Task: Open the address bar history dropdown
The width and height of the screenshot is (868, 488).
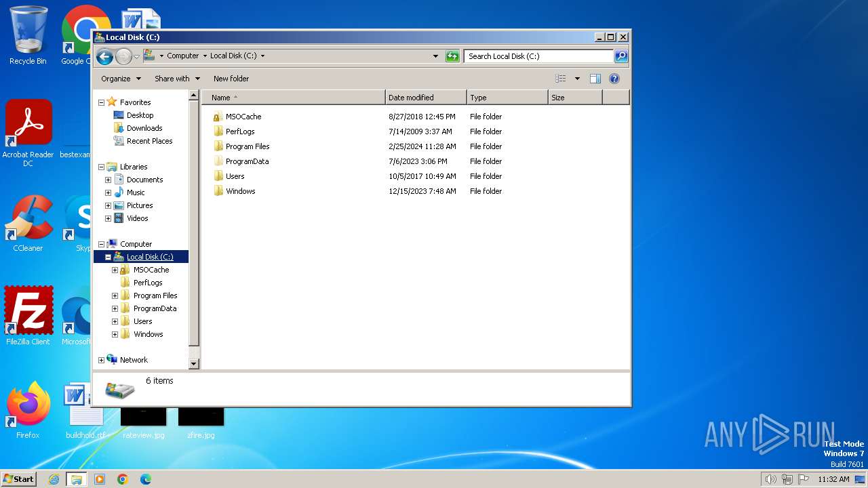Action: pos(435,56)
